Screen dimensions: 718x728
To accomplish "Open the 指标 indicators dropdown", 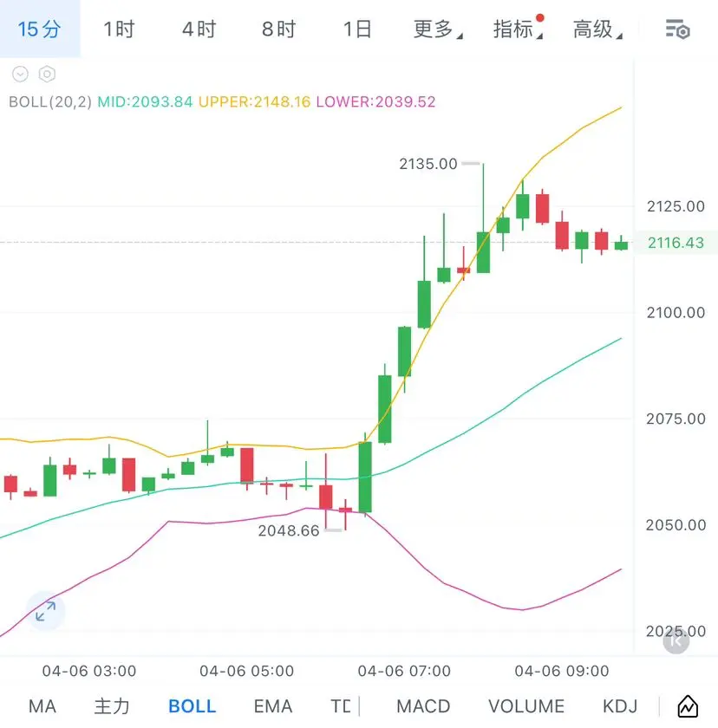I will pyautogui.click(x=518, y=29).
